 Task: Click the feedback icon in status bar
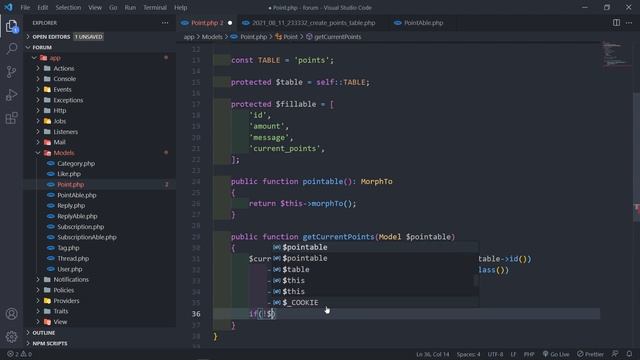pyautogui.click(x=615, y=354)
